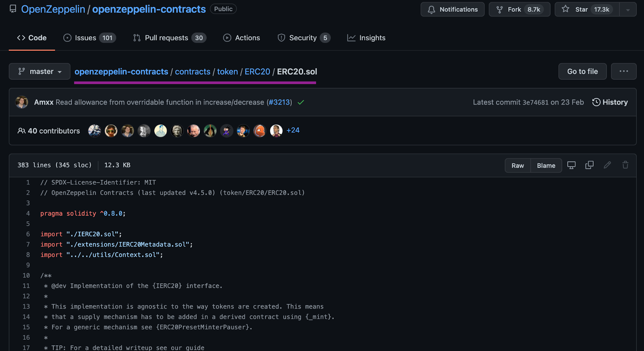The width and height of the screenshot is (644, 351).
Task: Click the import "./IERC20.sol" line
Action: tap(81, 234)
